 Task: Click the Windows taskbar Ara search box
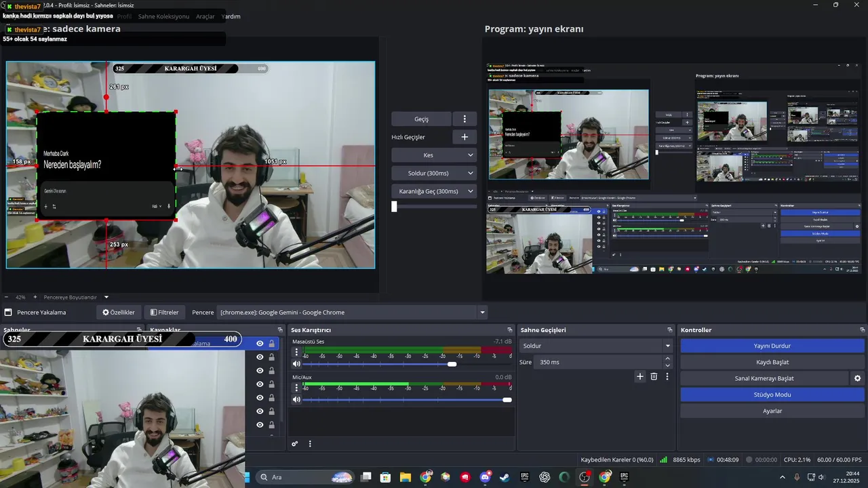click(x=306, y=477)
